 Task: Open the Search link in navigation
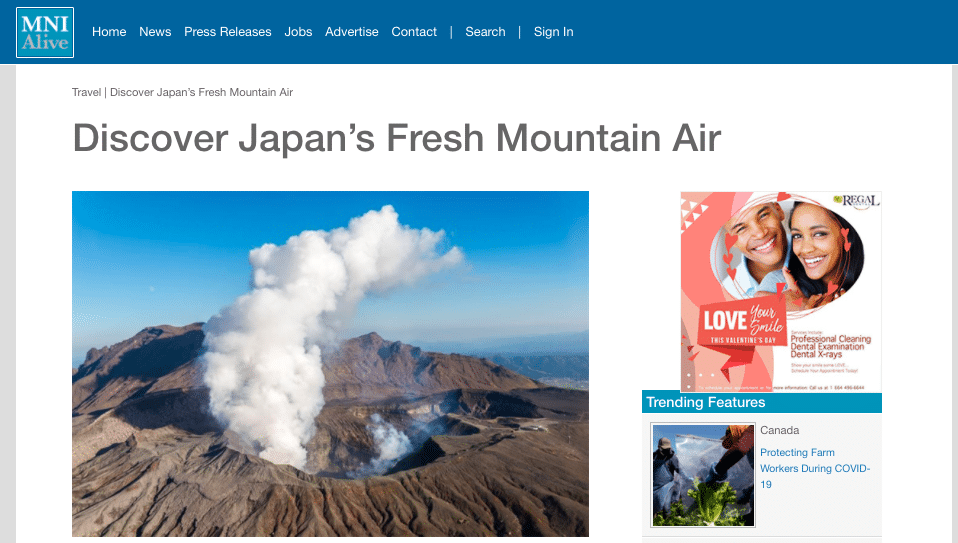point(485,32)
